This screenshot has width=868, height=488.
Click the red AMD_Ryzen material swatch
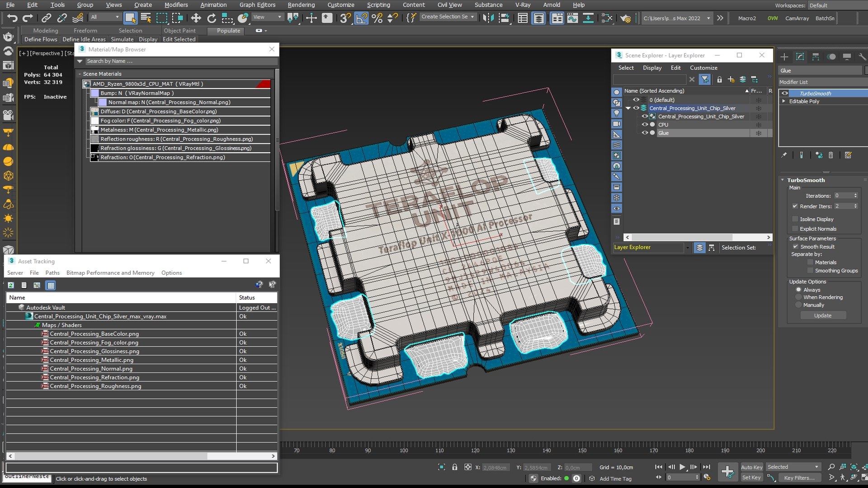pos(263,84)
